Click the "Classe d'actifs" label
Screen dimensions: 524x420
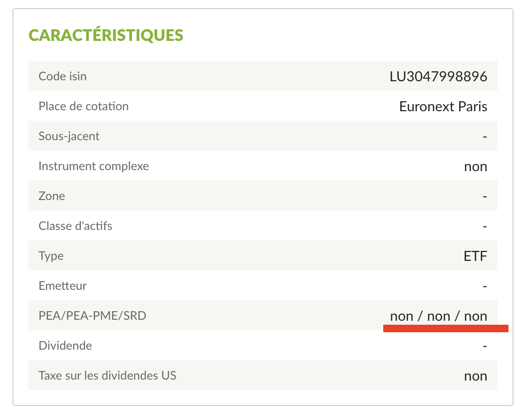click(x=75, y=226)
